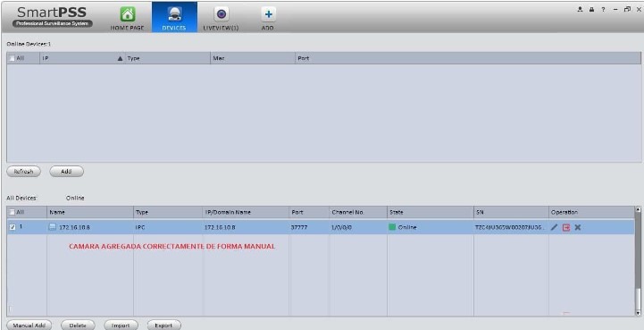Open the LiveView lens icon
The image size is (644, 330).
pyautogui.click(x=221, y=14)
